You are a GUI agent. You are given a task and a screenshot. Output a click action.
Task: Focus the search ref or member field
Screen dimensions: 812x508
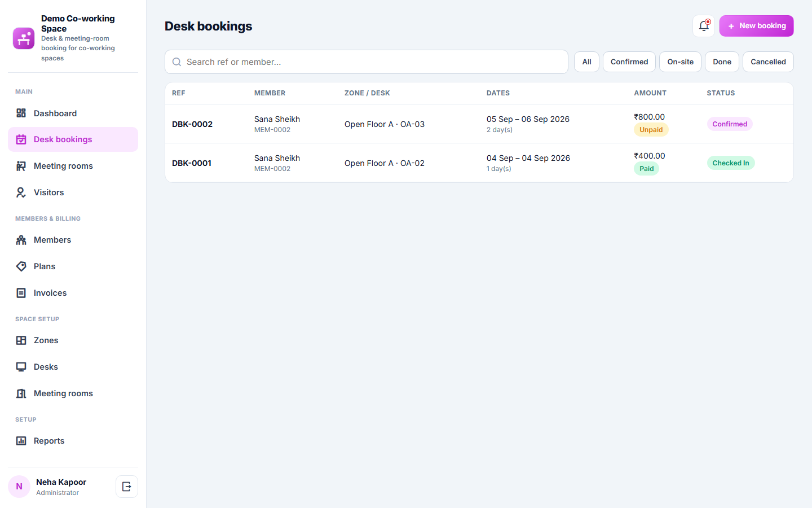(x=367, y=62)
